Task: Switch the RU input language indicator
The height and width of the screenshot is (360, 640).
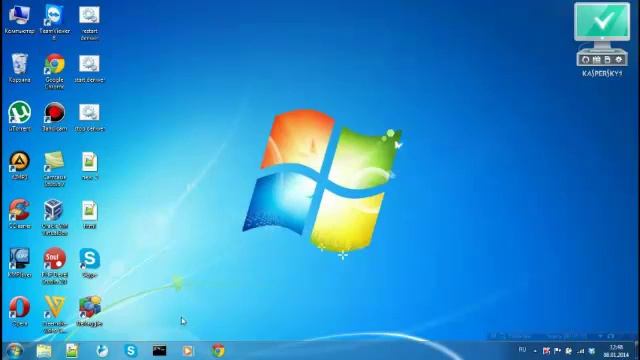Action: tap(522, 350)
